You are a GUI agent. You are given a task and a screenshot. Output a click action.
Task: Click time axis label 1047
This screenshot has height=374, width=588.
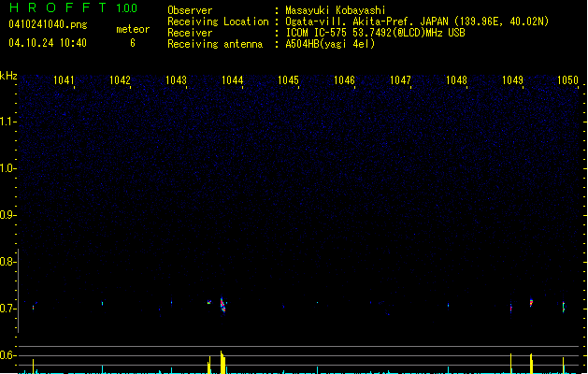point(400,80)
